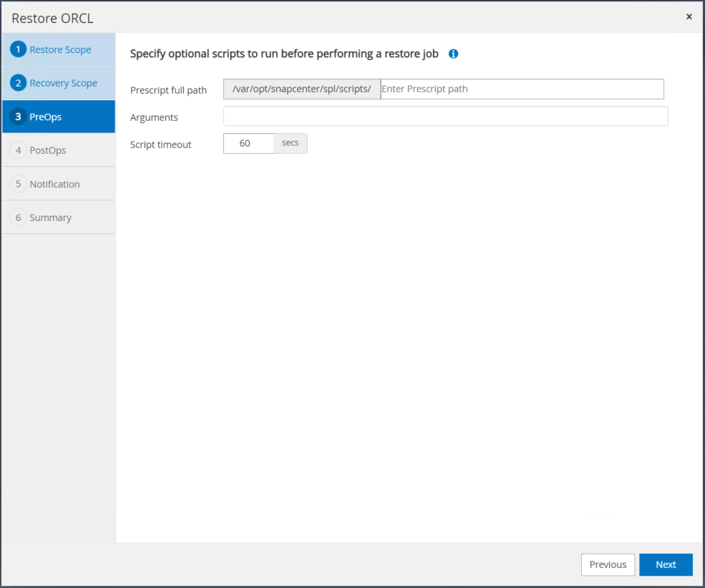The image size is (705, 588).
Task: Click the step 6 number circle
Action: (x=19, y=217)
